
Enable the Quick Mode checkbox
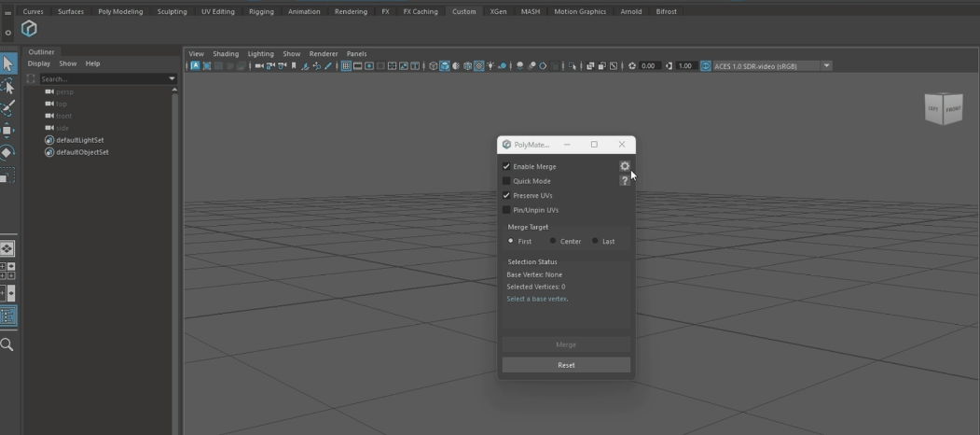click(506, 181)
